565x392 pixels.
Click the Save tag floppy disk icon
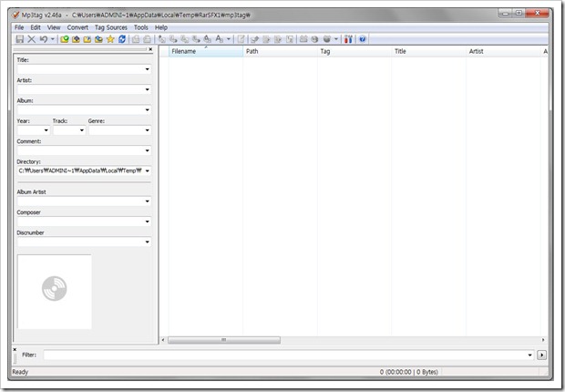[20, 39]
